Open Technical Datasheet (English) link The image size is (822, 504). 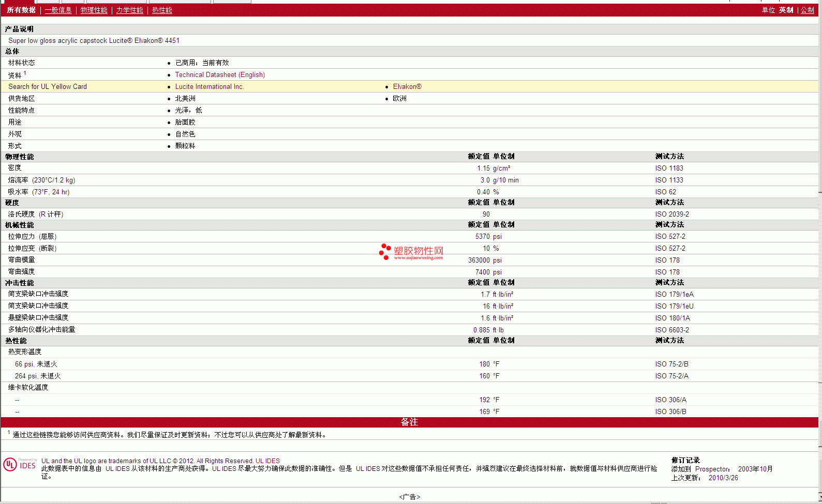220,75
